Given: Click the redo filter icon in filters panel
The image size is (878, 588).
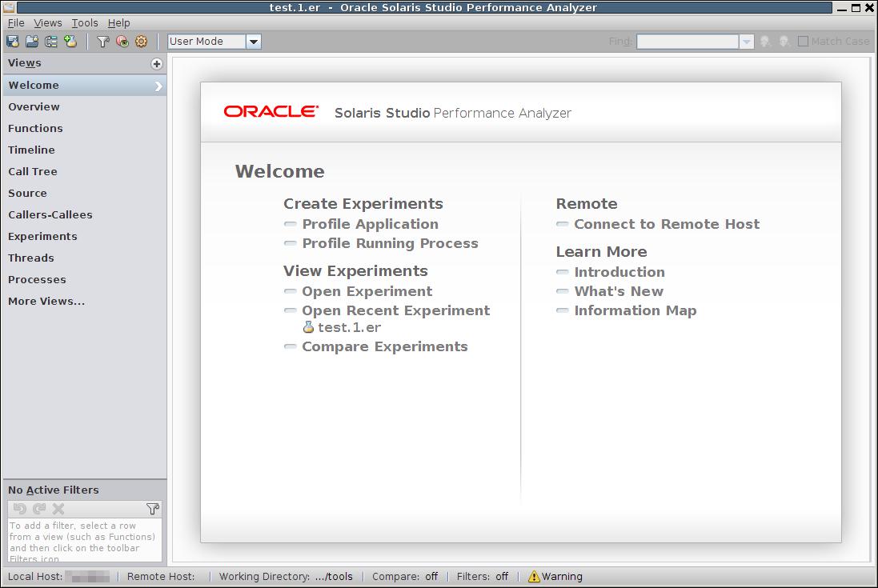Looking at the screenshot, I should 39,509.
